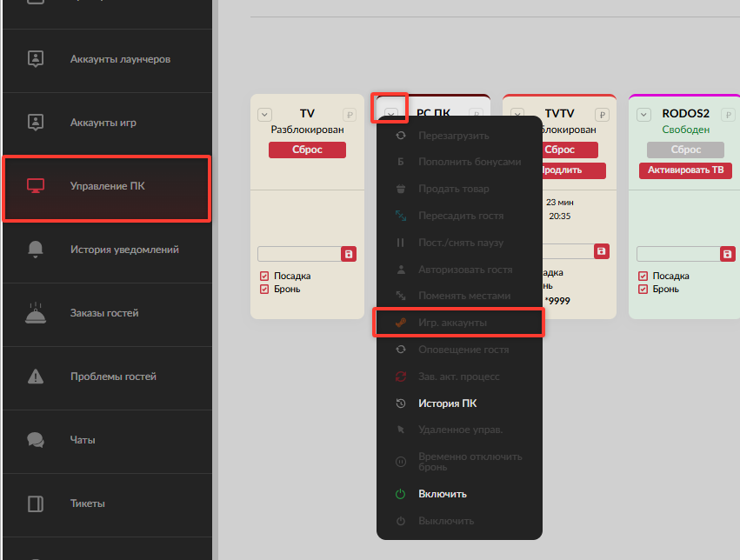Choose Авторизовать гостя menu entry
The height and width of the screenshot is (560, 740).
[x=459, y=270]
